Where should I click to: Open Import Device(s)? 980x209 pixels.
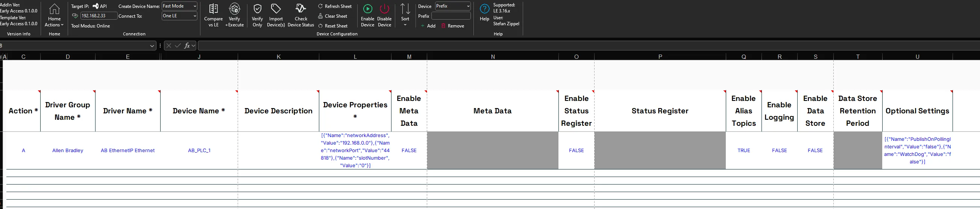(x=276, y=15)
